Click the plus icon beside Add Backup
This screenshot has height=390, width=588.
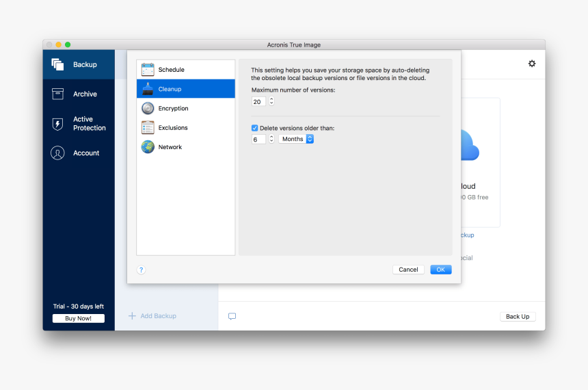pos(132,316)
